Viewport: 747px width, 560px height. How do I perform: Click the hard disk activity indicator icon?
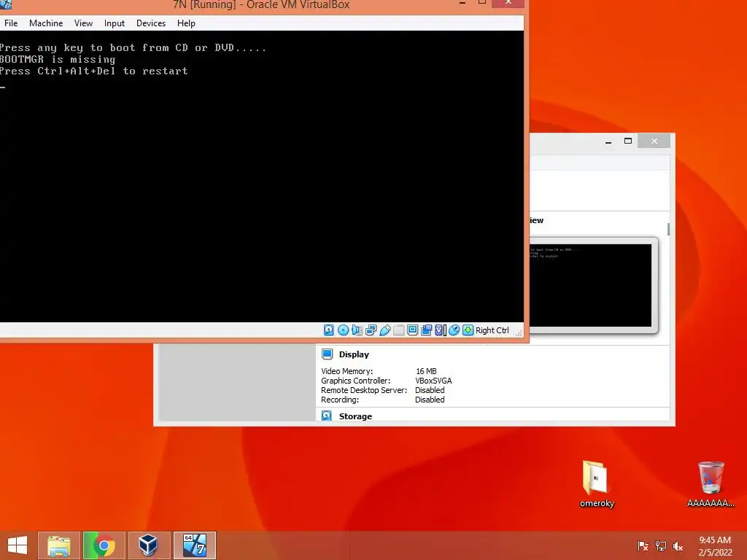coord(329,330)
